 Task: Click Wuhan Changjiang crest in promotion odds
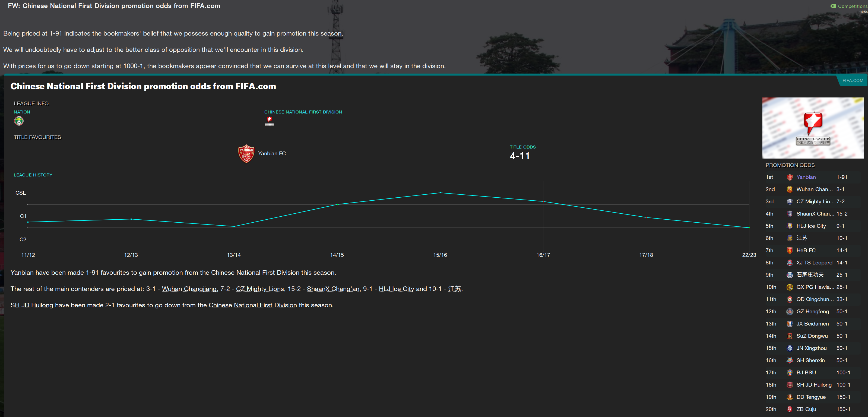click(x=790, y=189)
